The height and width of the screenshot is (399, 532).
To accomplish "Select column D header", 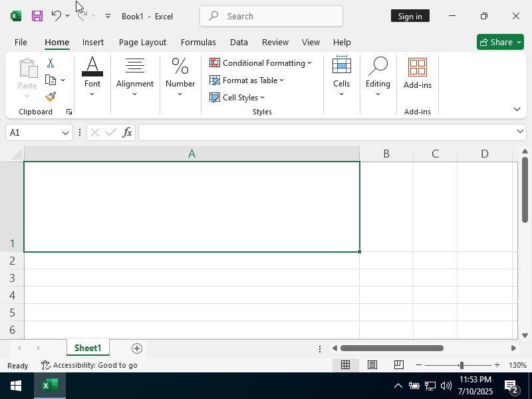I will click(485, 154).
